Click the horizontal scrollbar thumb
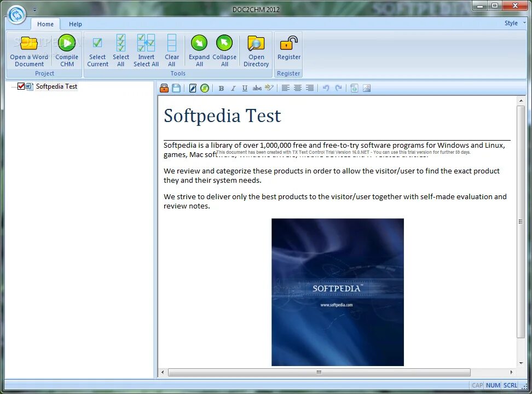 (319, 372)
